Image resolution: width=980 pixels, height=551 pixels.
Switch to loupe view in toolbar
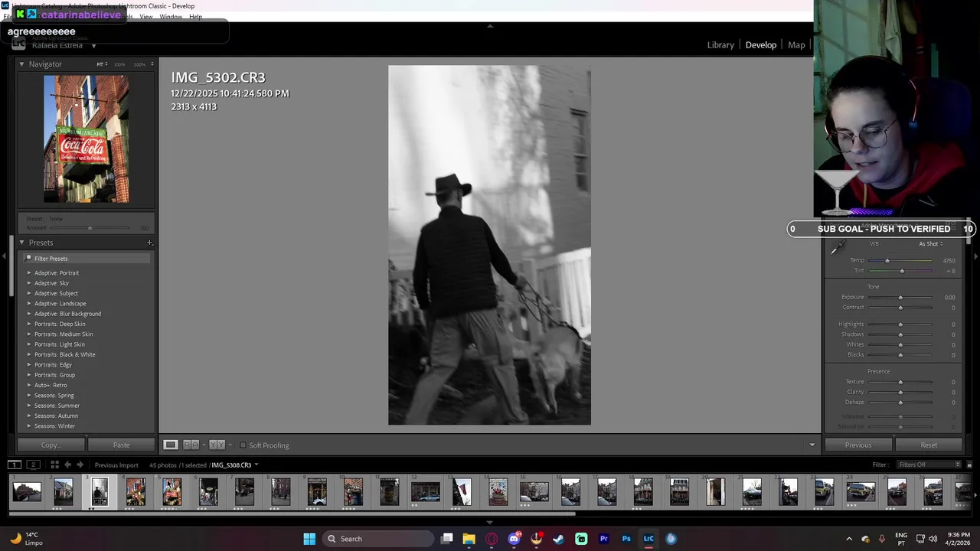point(171,445)
